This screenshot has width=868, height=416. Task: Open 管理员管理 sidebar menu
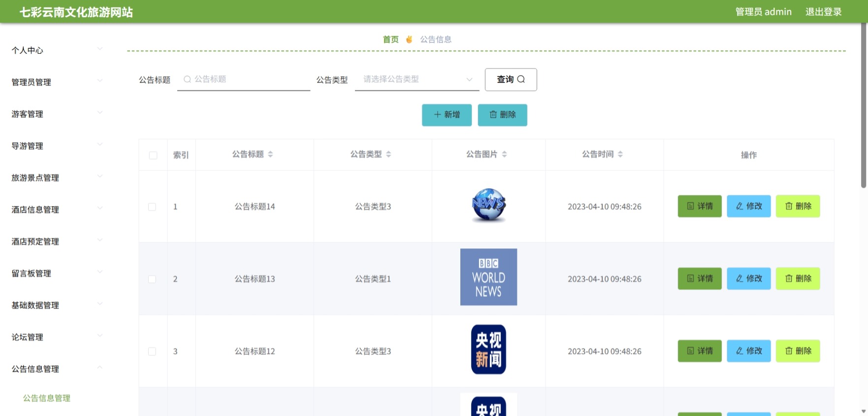point(58,82)
